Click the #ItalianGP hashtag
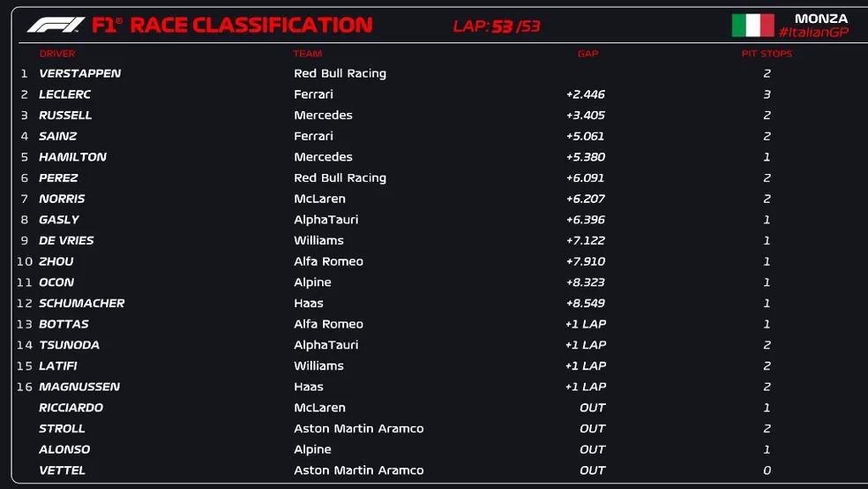 pos(812,33)
